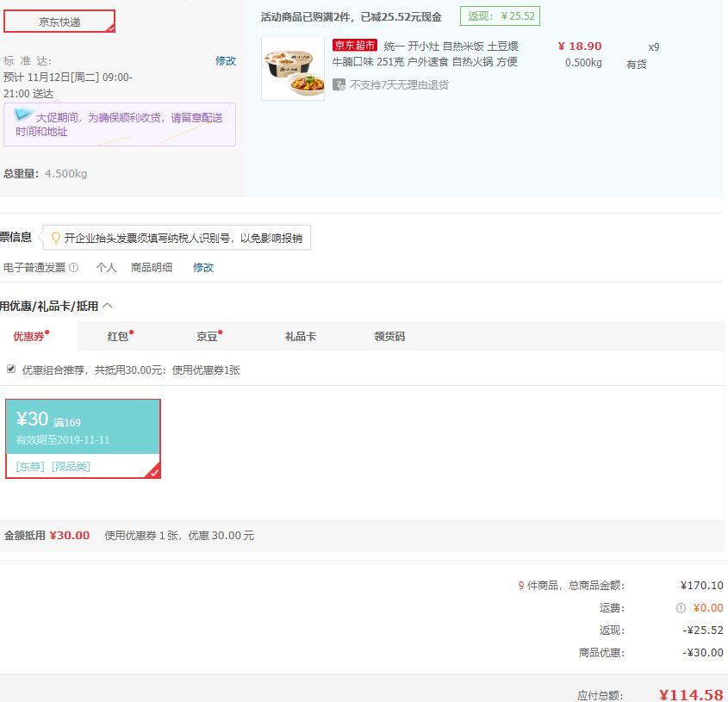The height and width of the screenshot is (702, 728).
Task: Click the 总商品金额 ¥170.10 value
Action: pos(702,586)
